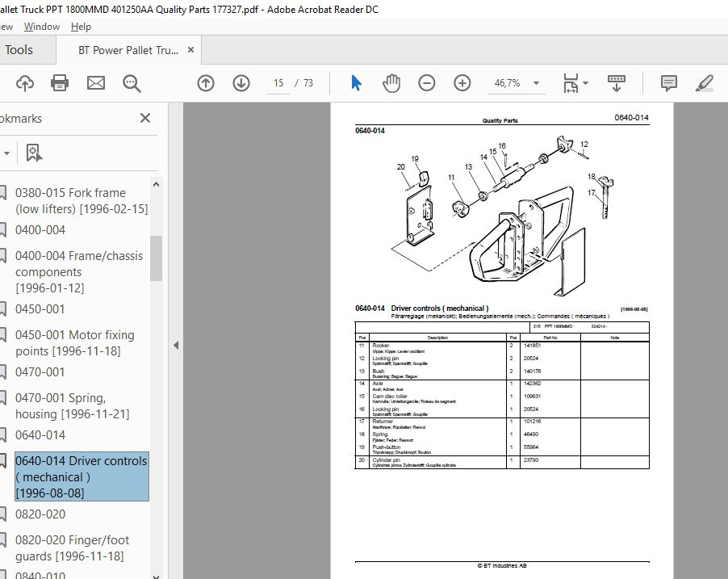
Task: Send file by email envelope icon
Action: coord(96,83)
